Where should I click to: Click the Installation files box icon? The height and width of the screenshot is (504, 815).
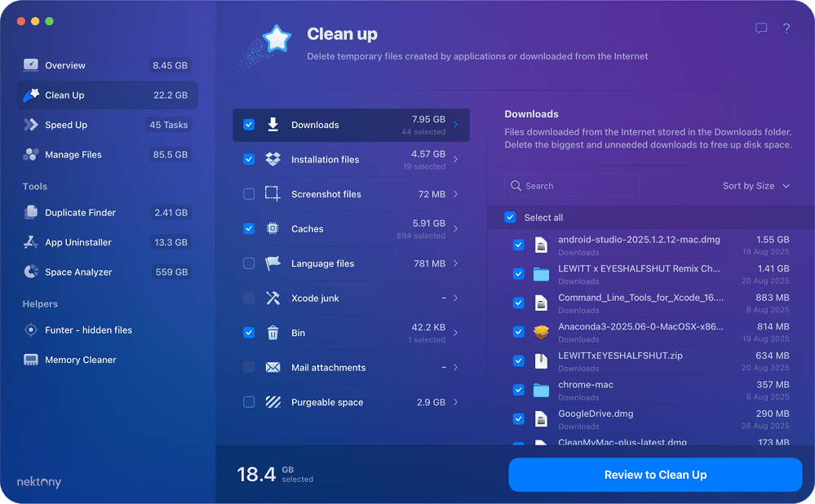(272, 160)
